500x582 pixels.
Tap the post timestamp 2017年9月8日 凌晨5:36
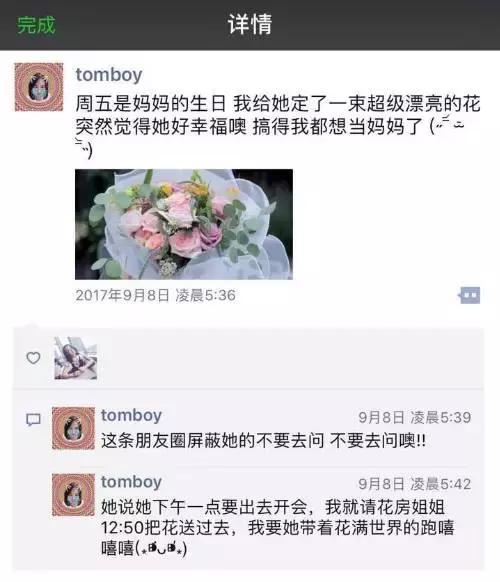tap(156, 296)
